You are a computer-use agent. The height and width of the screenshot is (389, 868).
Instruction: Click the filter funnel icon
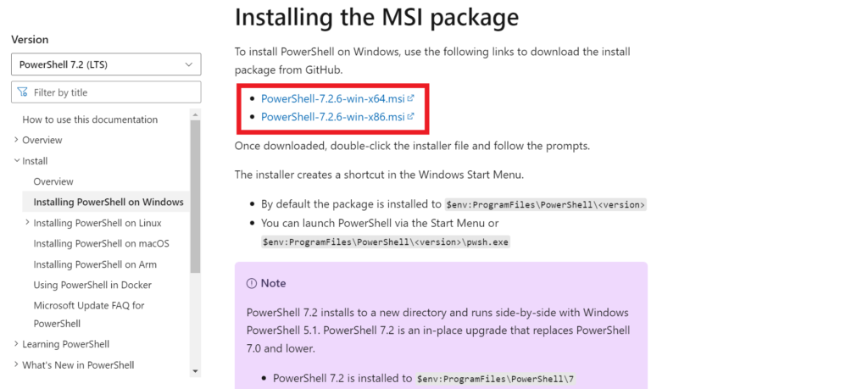pyautogui.click(x=22, y=92)
